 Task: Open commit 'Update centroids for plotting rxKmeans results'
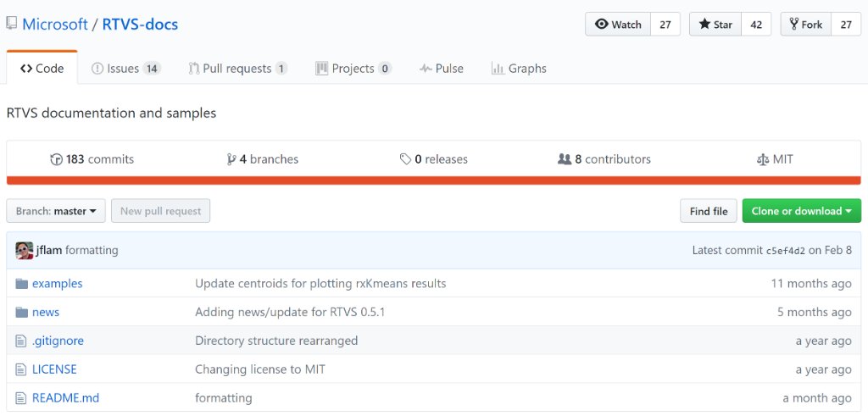click(x=320, y=283)
